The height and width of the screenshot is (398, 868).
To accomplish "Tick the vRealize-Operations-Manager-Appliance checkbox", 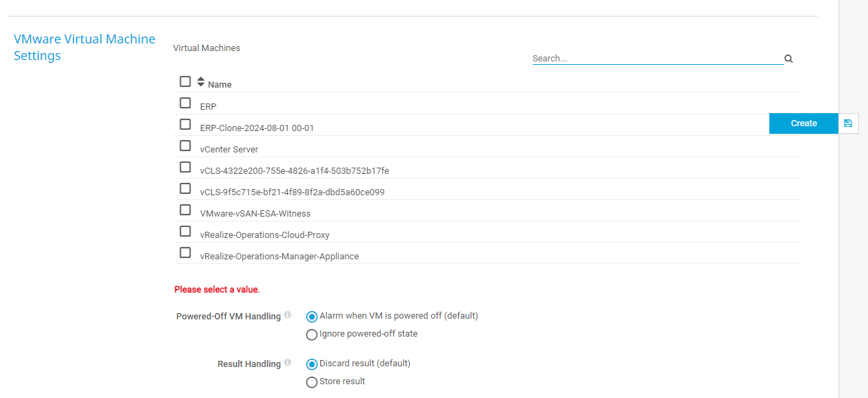I will click(185, 252).
